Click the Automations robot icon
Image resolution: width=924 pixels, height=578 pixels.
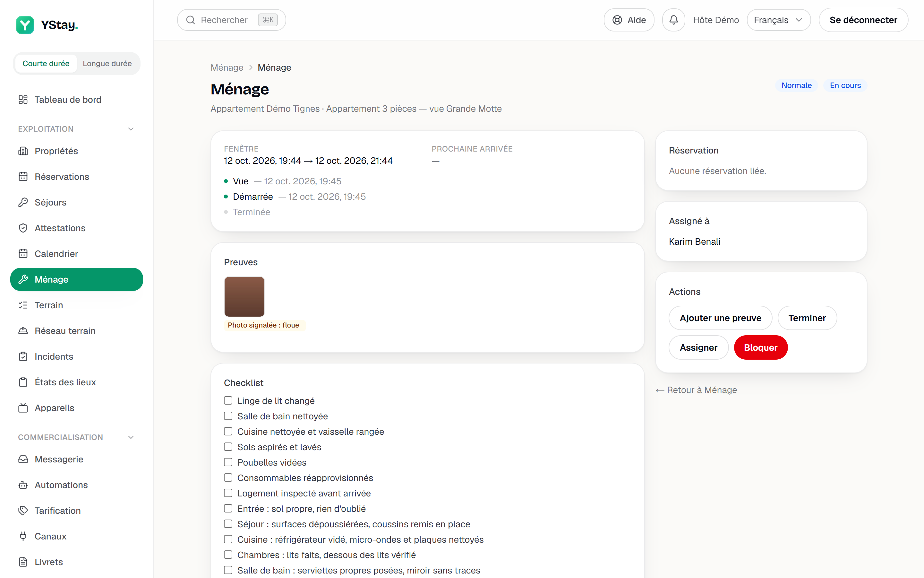tap(23, 485)
